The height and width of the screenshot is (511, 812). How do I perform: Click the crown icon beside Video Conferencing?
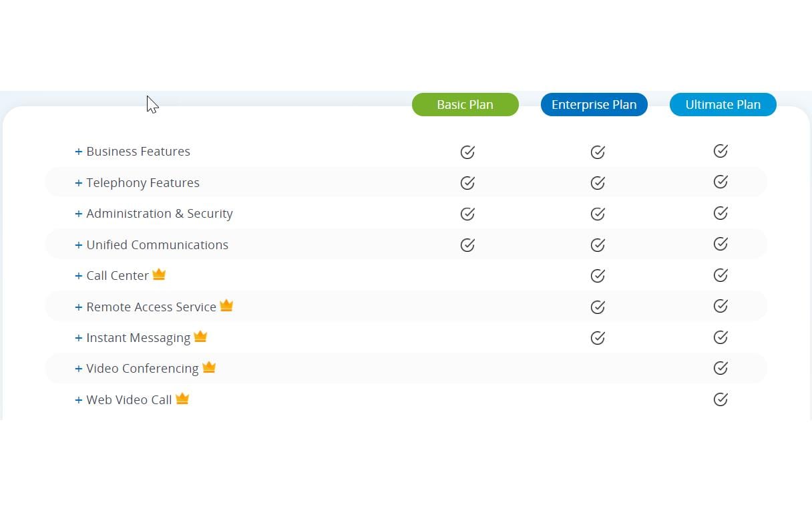pyautogui.click(x=209, y=367)
